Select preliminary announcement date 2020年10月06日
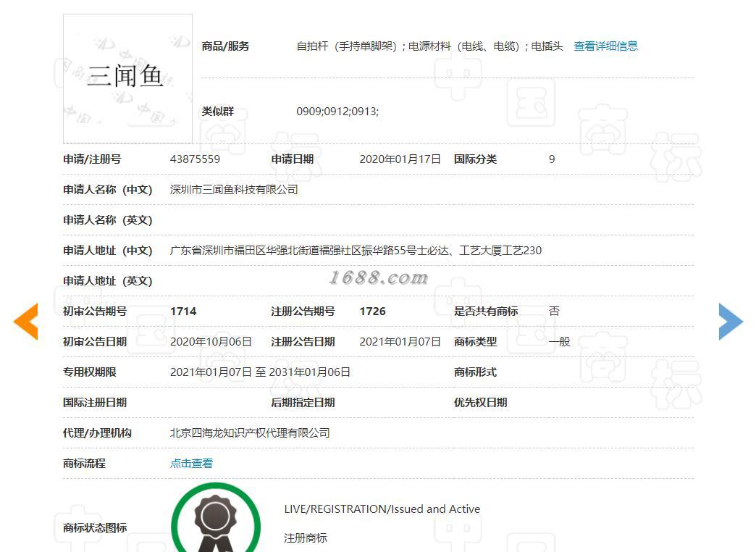This screenshot has width=756, height=552. point(211,342)
